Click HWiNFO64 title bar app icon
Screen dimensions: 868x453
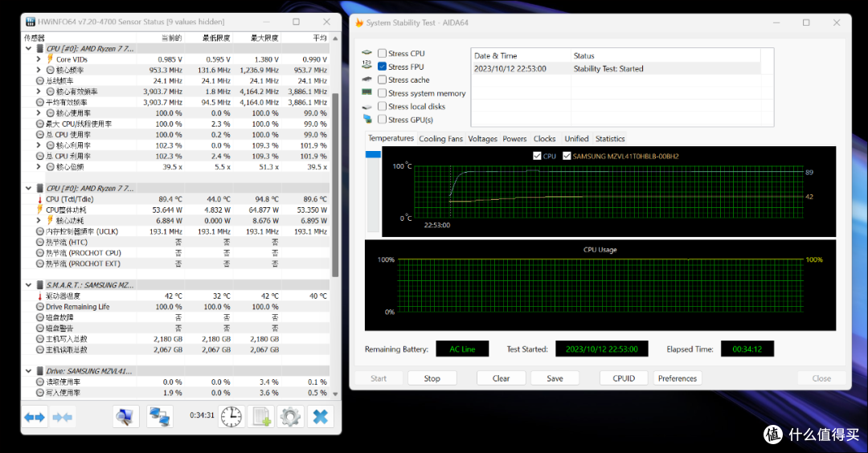(31, 22)
